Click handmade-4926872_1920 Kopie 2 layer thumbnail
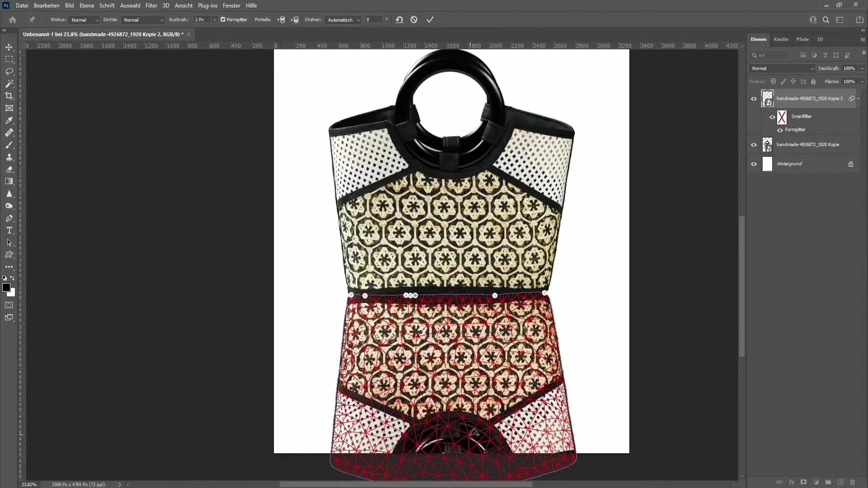The image size is (868, 488). click(768, 99)
